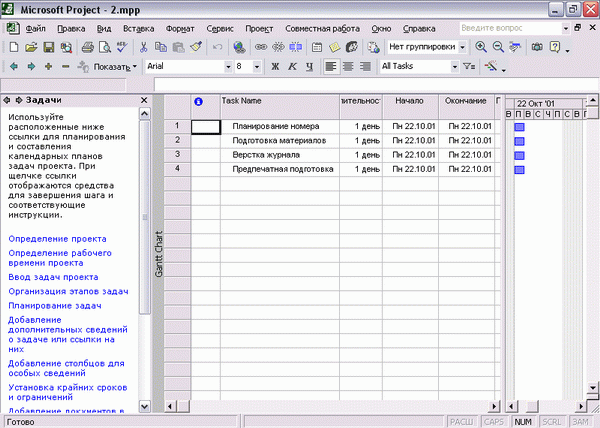
Task: Close the Задачи side pane
Action: [x=144, y=100]
